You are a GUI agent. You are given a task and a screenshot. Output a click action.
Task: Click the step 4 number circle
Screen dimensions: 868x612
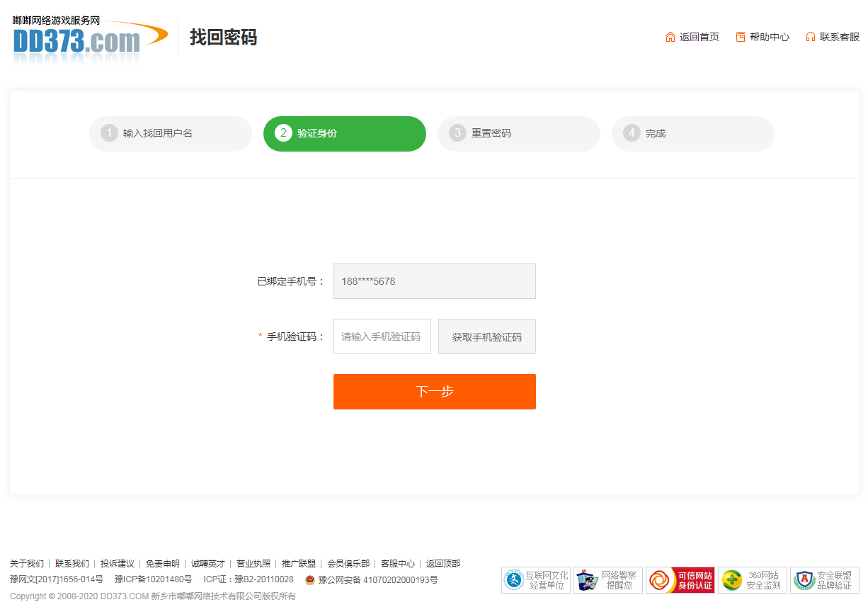click(632, 133)
